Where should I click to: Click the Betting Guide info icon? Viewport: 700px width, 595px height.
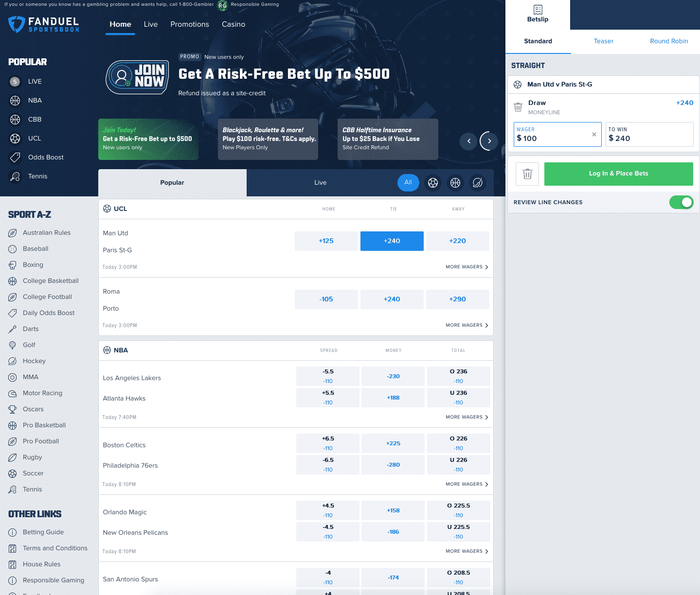point(13,532)
